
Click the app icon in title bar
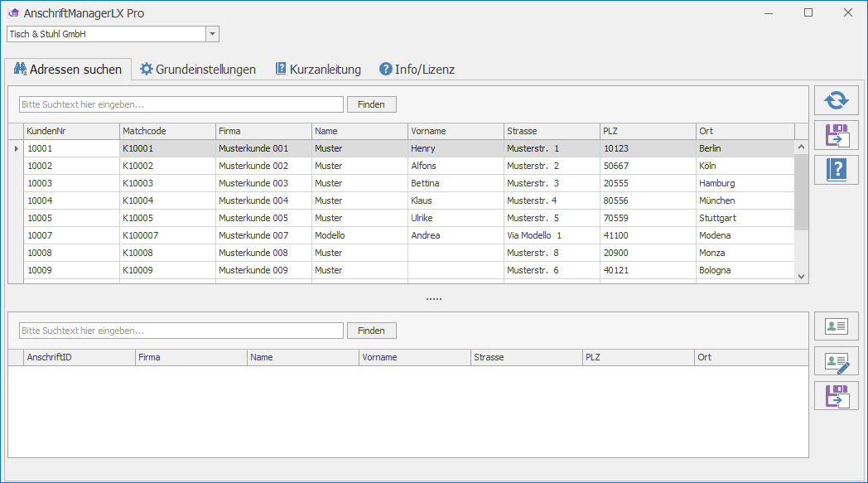(13, 13)
